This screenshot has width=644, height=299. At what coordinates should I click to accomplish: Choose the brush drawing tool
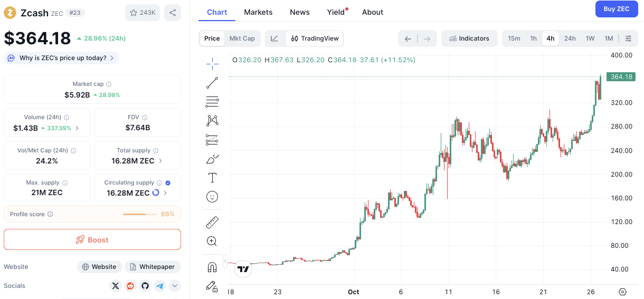tap(212, 159)
